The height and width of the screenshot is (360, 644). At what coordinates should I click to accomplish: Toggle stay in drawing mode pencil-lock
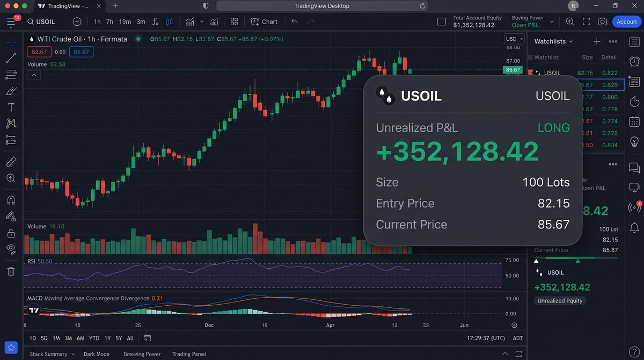[11, 217]
